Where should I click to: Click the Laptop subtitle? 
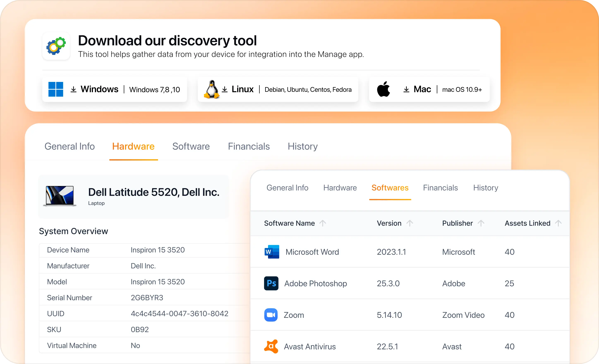pyautogui.click(x=96, y=203)
